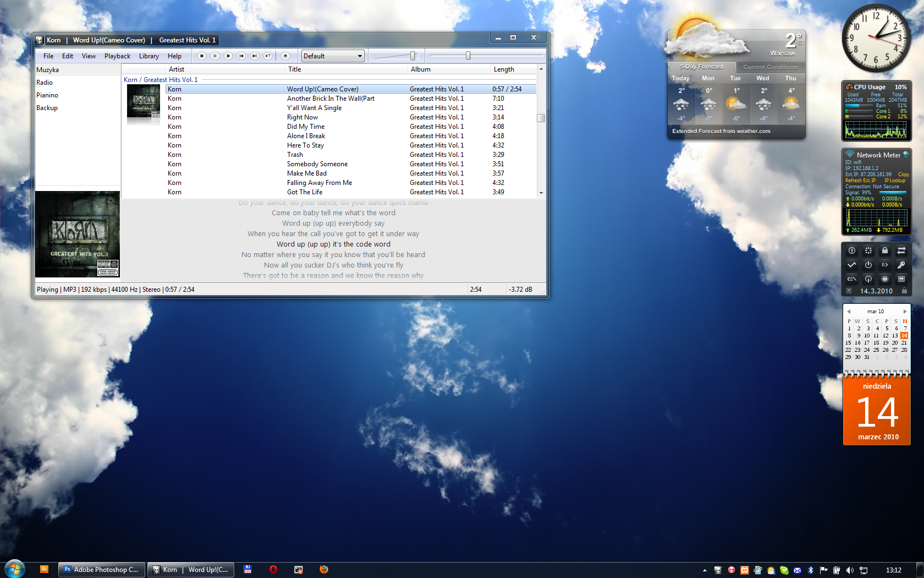Go to the previous track
This screenshot has width=924, height=578.
[x=241, y=56]
